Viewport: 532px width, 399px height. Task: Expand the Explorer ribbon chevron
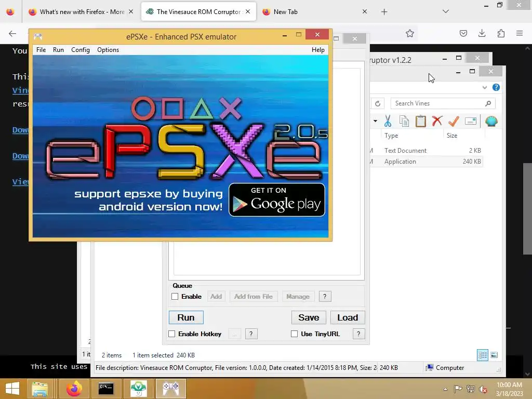[485, 87]
